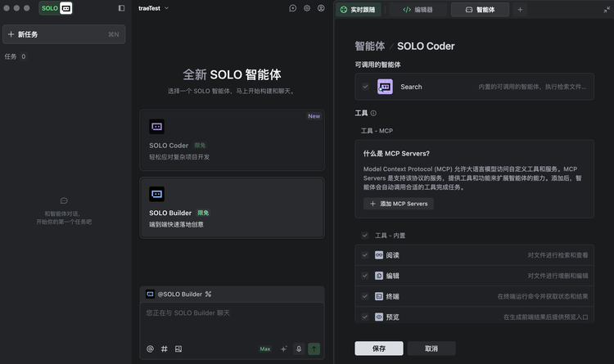This screenshot has width=614, height=364.
Task: Click the microphone voice input icon
Action: [299, 348]
